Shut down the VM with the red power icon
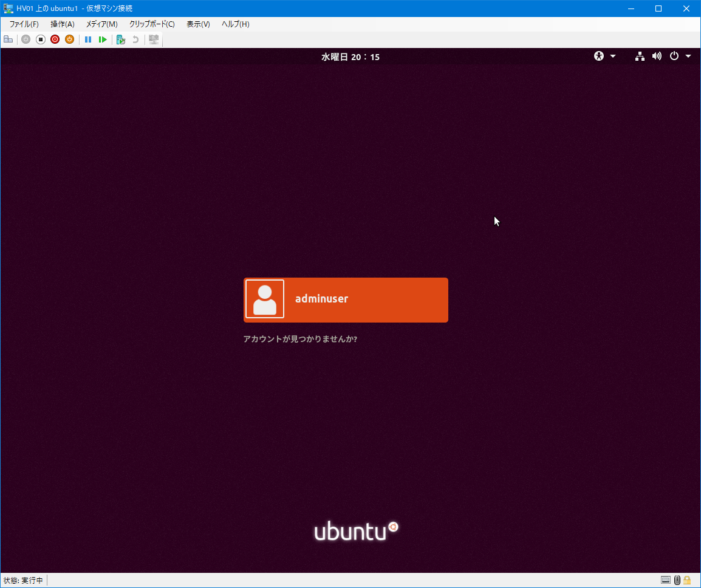 [55, 39]
